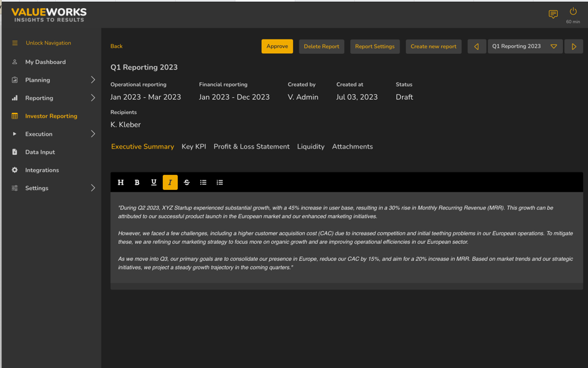This screenshot has height=368, width=588.
Task: Apply strikethrough formatting to text
Action: 187,182
